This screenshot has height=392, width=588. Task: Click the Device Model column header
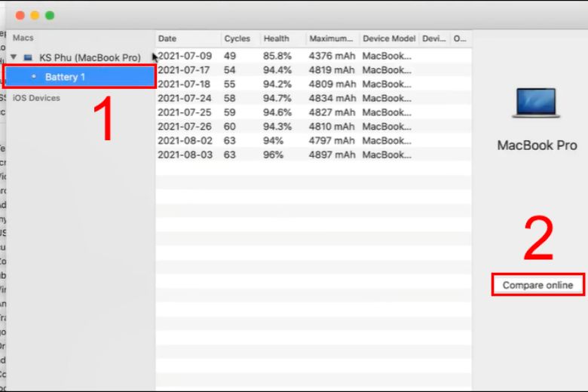click(389, 38)
